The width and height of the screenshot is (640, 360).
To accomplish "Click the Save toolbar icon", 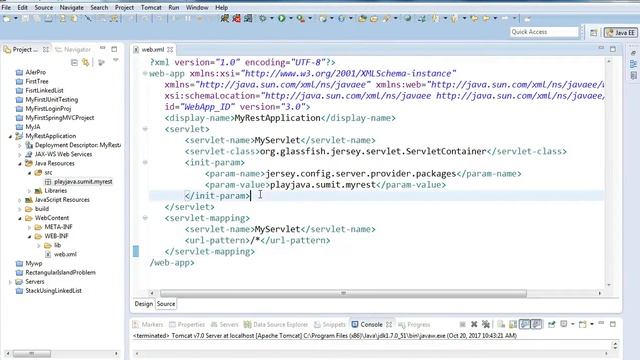I will (x=25, y=19).
